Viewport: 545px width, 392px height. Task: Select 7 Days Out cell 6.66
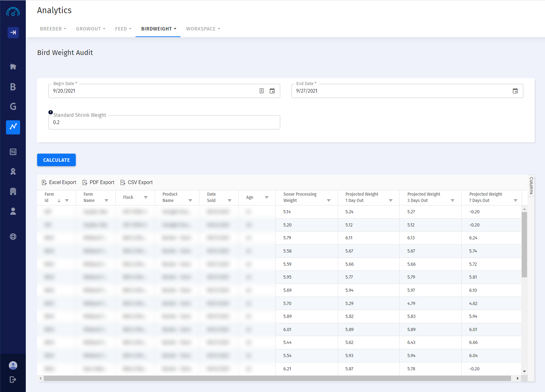(x=491, y=342)
